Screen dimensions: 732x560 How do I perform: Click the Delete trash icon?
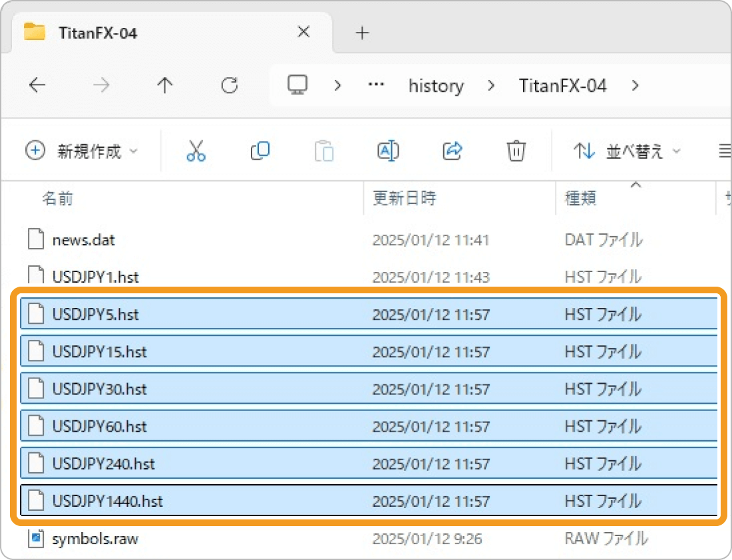pyautogui.click(x=516, y=151)
